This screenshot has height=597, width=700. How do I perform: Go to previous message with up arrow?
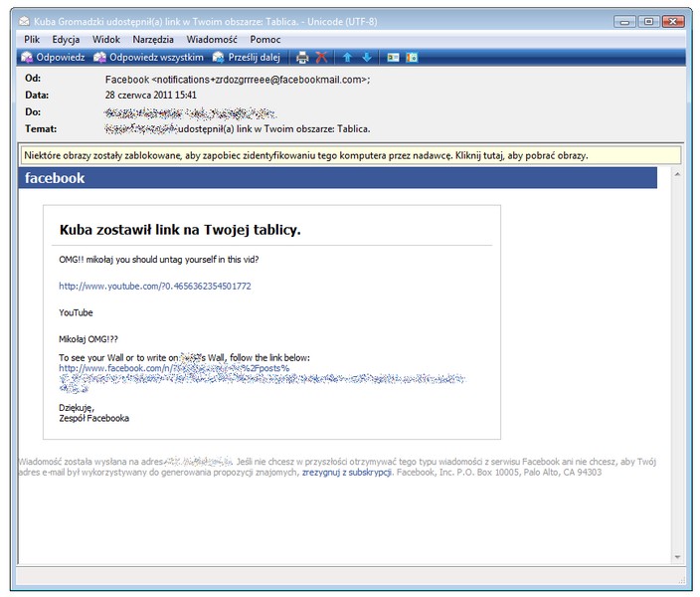348,58
